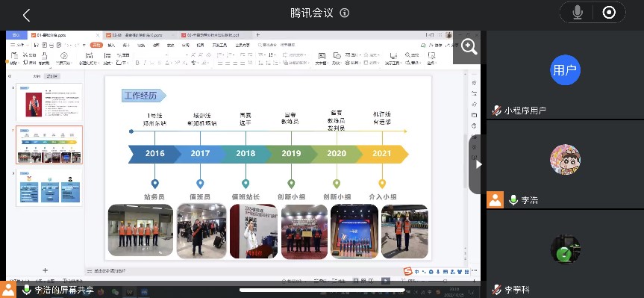Open the meeting info icon next to 腾讯会议
Image resolution: width=644 pixels, height=298 pixels.
(x=345, y=13)
